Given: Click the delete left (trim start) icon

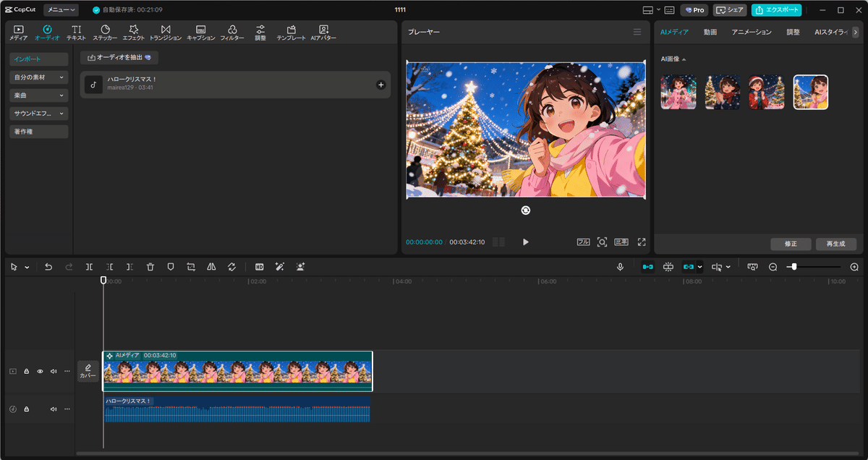Looking at the screenshot, I should [x=109, y=267].
